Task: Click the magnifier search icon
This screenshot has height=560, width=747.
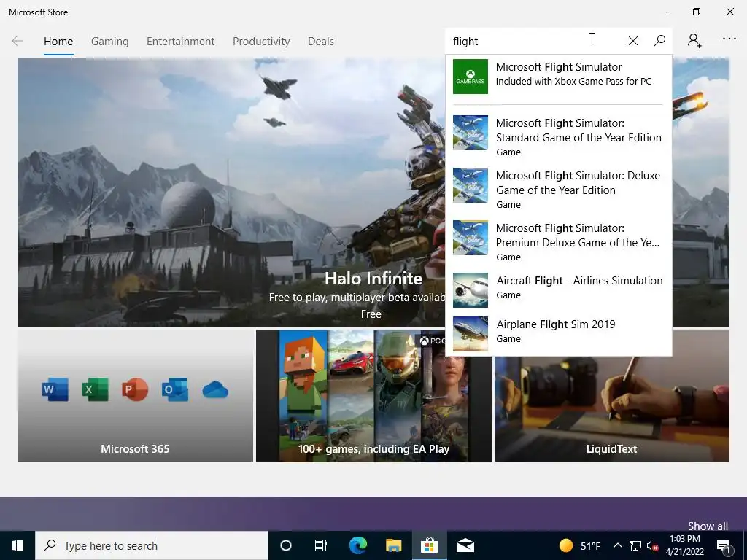Action: coord(659,41)
